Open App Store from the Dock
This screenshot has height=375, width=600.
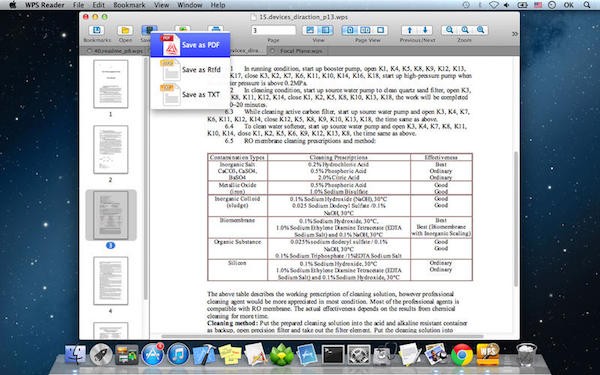(x=153, y=355)
